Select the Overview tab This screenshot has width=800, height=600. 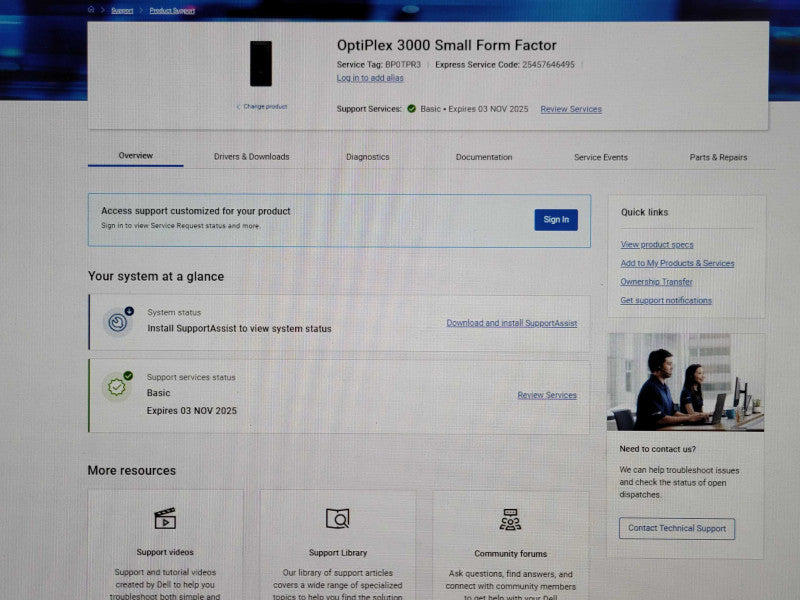[x=136, y=156]
